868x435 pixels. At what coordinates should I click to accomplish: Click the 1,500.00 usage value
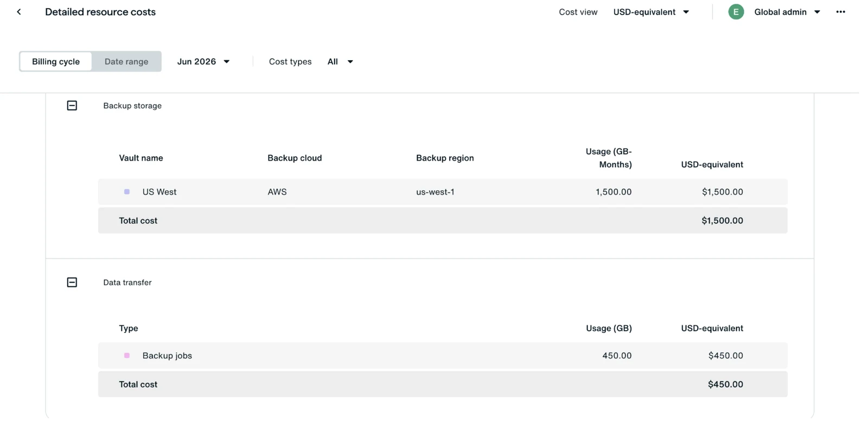click(x=614, y=192)
